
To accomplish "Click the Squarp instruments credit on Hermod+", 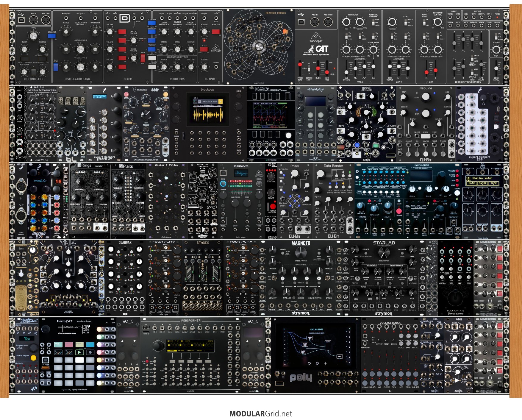I will [x=74, y=390].
